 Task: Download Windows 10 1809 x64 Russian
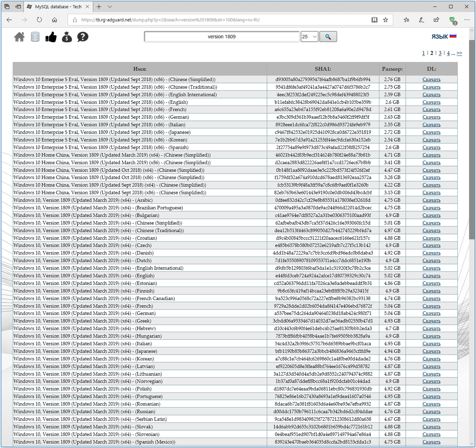(x=431, y=412)
